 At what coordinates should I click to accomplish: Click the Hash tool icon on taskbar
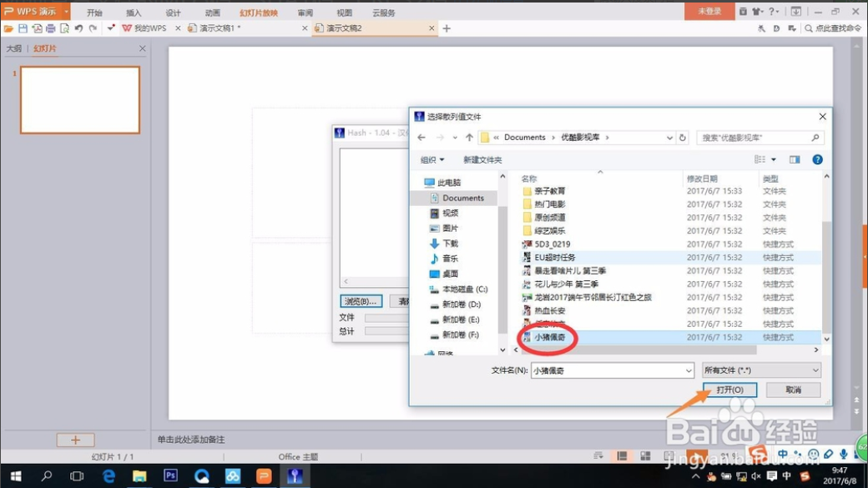(295, 475)
